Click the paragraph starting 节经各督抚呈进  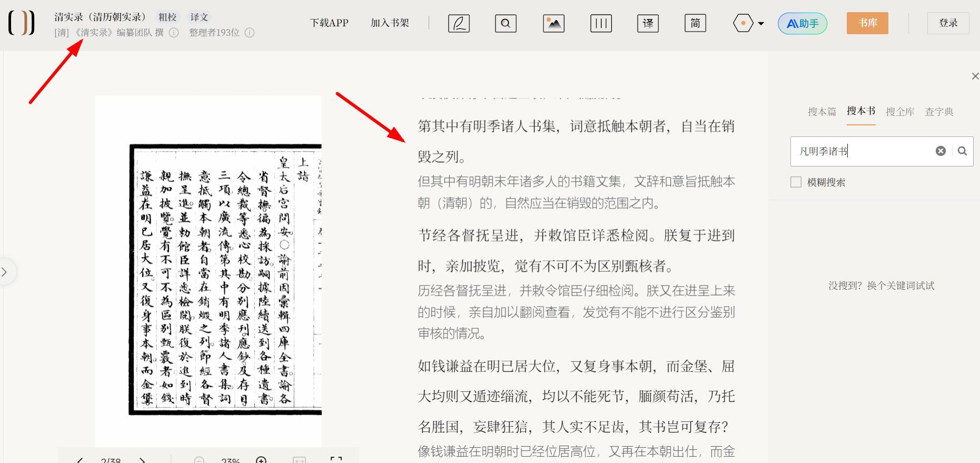576,251
